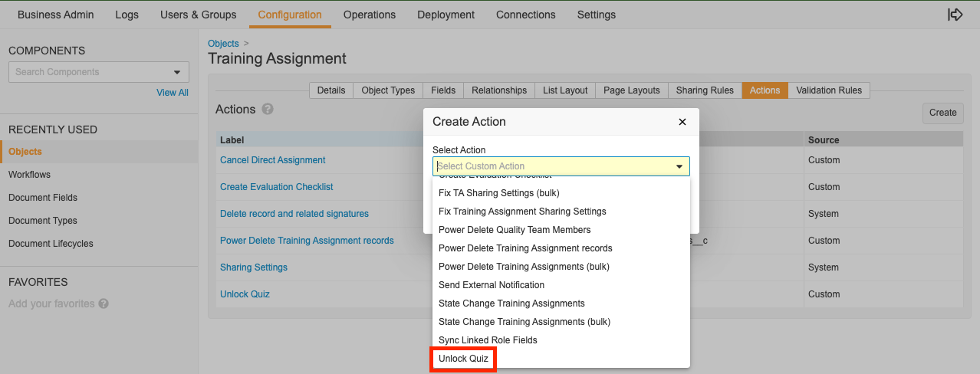Close the Create Action dialog
Image resolution: width=980 pixels, height=374 pixels.
[682, 122]
